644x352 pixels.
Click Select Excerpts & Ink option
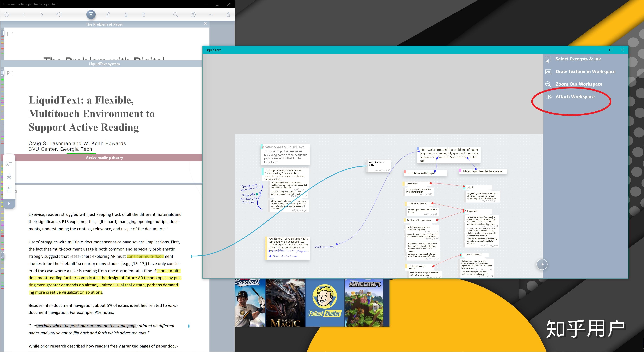[x=578, y=59]
